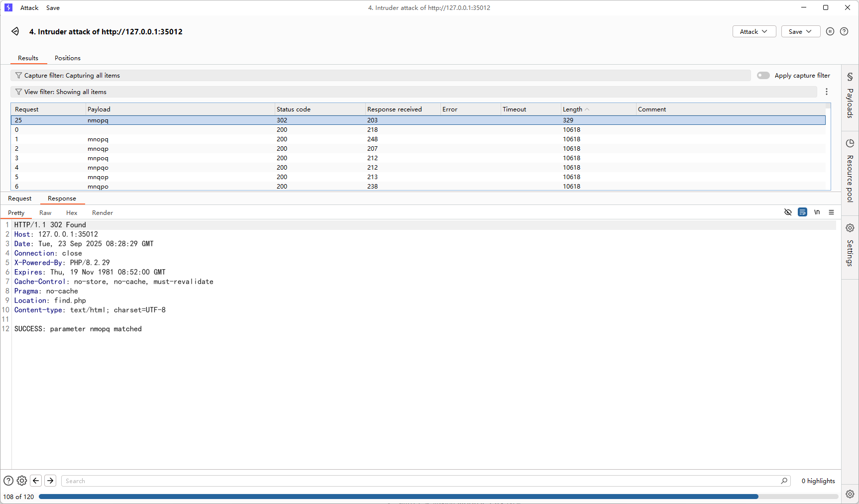Open the Resource pool side panel
859x504 pixels.
point(850,171)
